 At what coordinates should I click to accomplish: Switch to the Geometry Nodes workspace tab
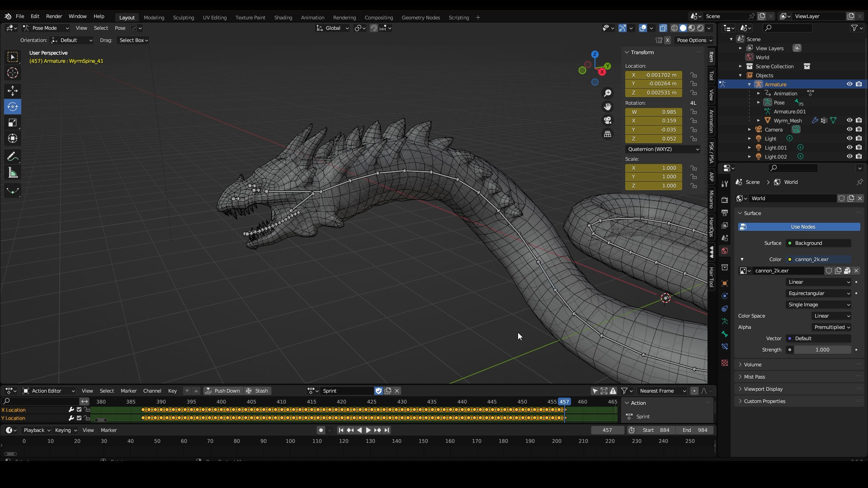click(420, 18)
